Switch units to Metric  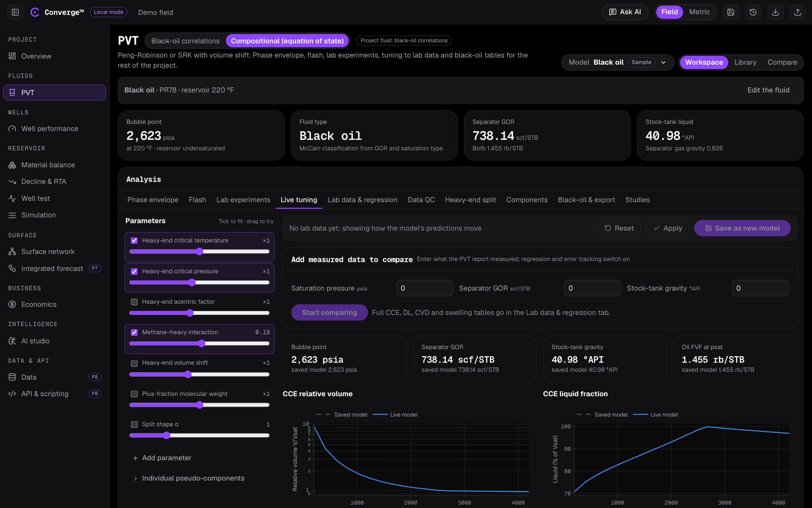click(x=699, y=12)
